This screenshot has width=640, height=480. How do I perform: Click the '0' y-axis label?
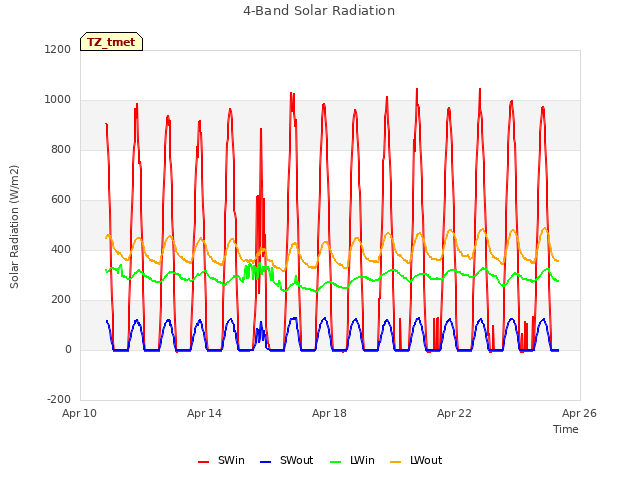pyautogui.click(x=68, y=349)
